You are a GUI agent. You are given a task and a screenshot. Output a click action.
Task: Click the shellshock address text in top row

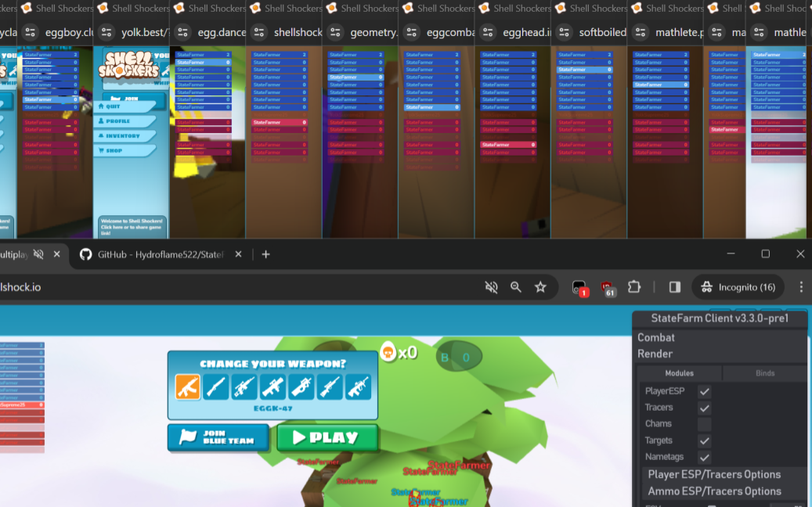[x=298, y=33]
